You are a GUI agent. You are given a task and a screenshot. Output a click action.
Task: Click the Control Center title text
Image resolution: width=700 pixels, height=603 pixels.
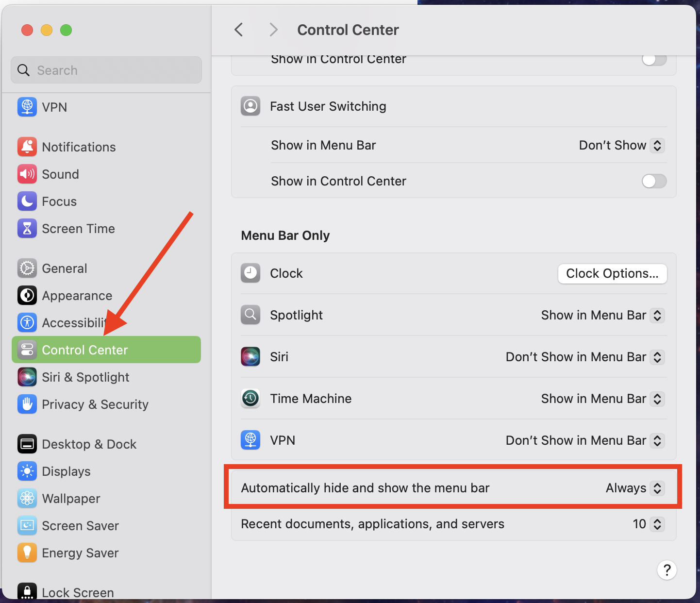348,30
